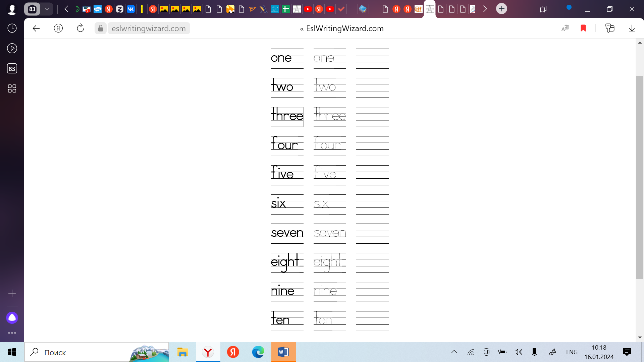
Task: Open Microsoft Word from the taskbar
Action: click(x=283, y=352)
